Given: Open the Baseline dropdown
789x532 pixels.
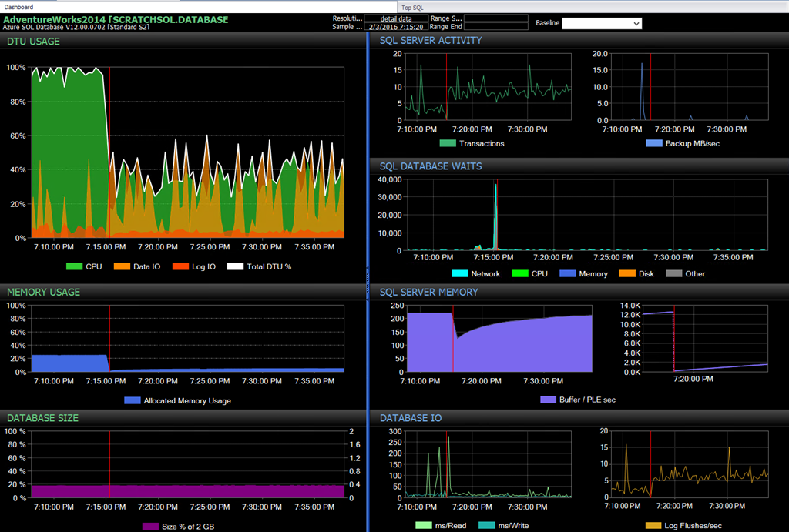Looking at the screenshot, I should (601, 23).
